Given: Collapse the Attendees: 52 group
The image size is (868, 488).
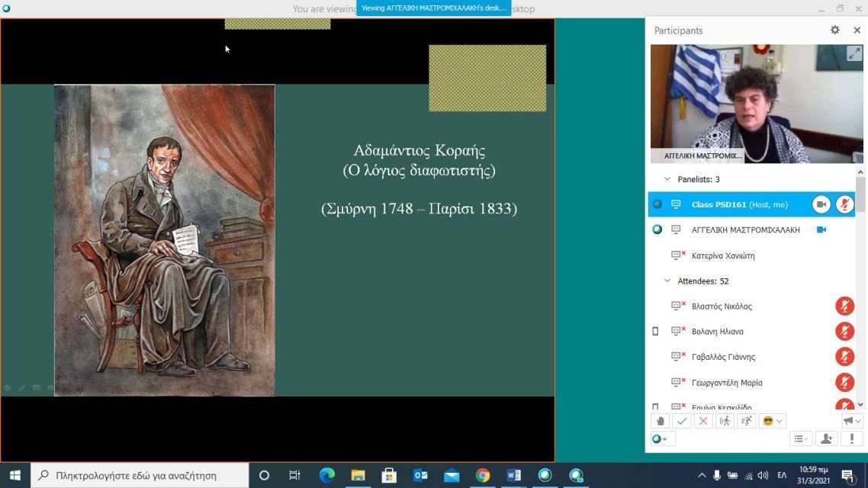Looking at the screenshot, I should tap(667, 281).
